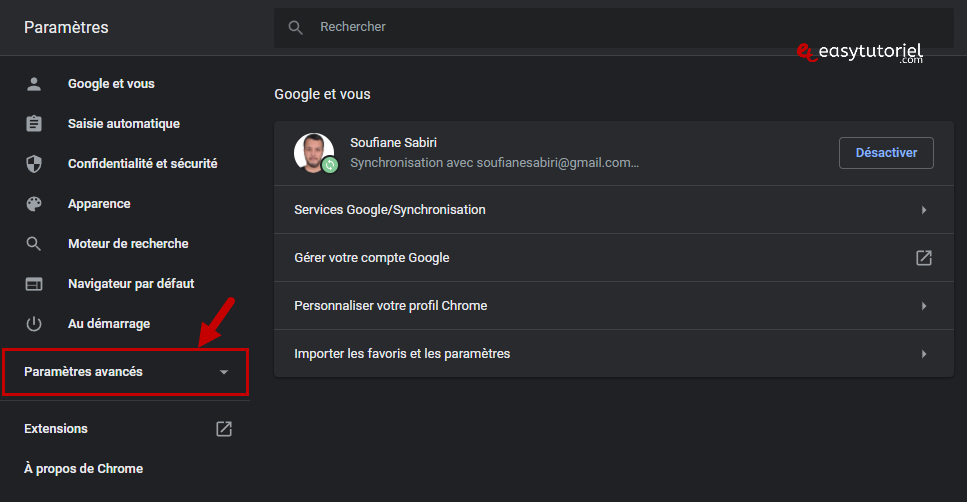This screenshot has width=967, height=502.
Task: Click the clipboard icon beside Saisie automatique
Action: [34, 123]
